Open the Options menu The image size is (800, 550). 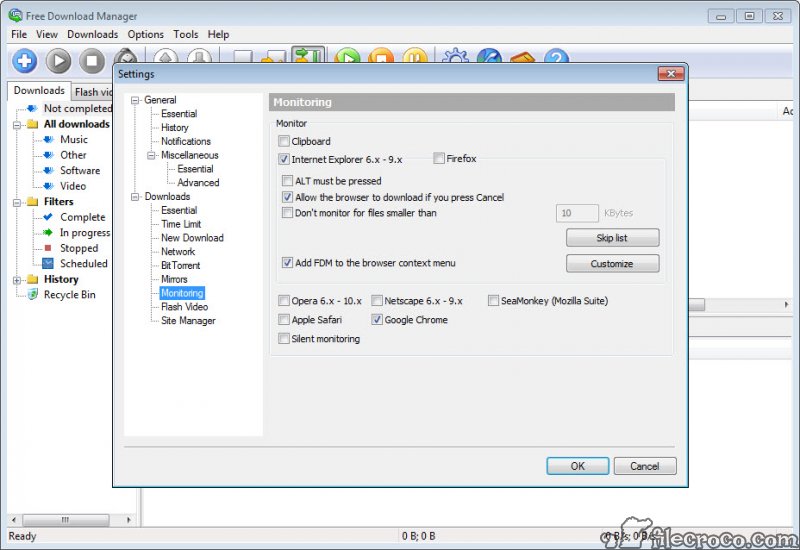145,34
